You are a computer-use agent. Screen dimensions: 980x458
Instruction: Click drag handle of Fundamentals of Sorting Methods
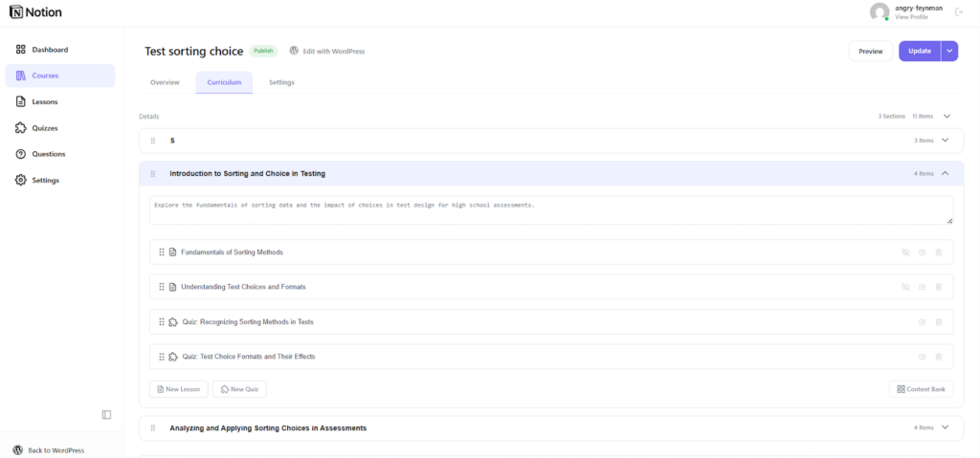162,252
